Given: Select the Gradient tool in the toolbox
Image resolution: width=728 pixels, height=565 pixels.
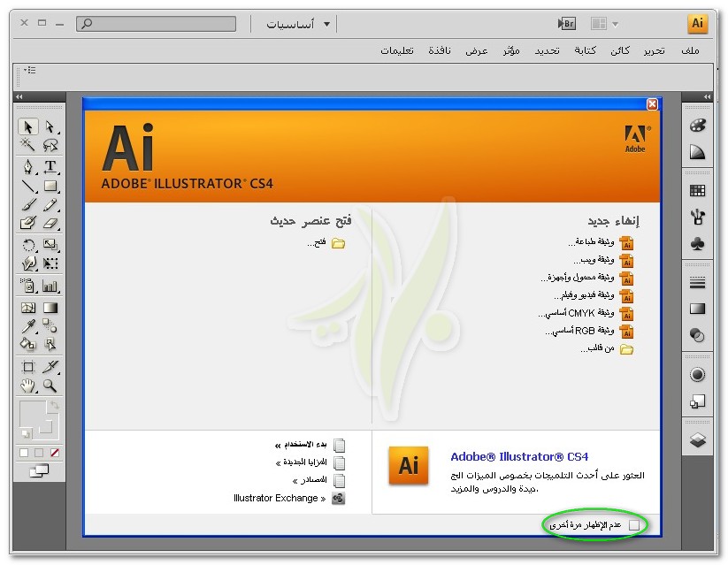Looking at the screenshot, I should [x=50, y=308].
